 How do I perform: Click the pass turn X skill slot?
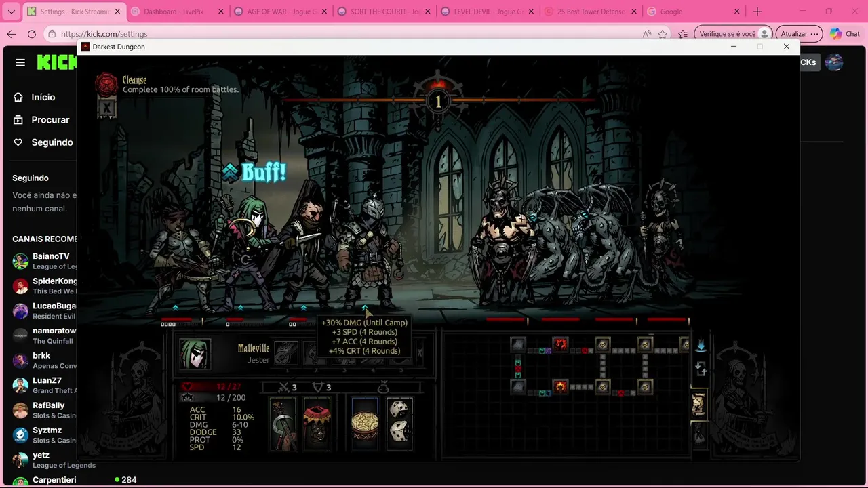point(419,353)
